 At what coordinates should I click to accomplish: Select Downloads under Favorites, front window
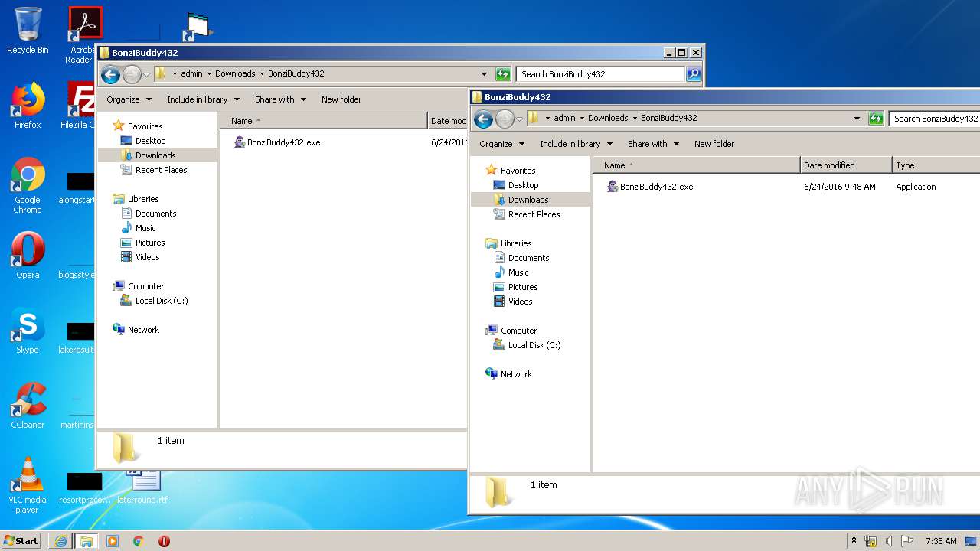528,200
